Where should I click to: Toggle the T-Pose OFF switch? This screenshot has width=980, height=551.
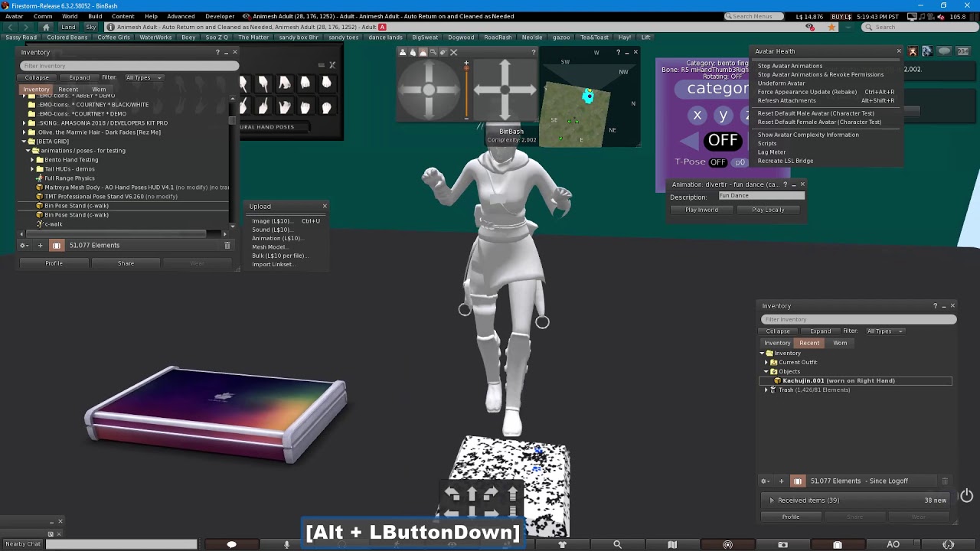[717, 162]
